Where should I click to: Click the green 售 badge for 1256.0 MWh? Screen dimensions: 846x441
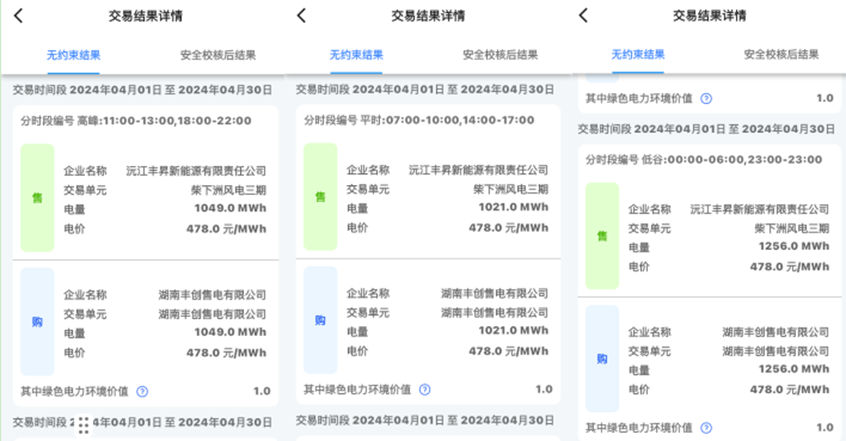pos(602,236)
